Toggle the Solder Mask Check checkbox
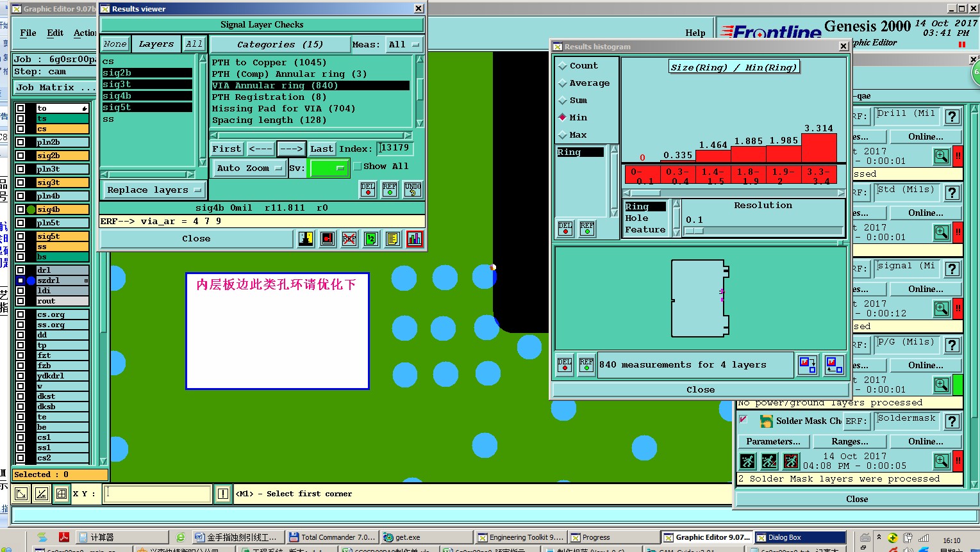The height and width of the screenshot is (552, 980). (743, 420)
